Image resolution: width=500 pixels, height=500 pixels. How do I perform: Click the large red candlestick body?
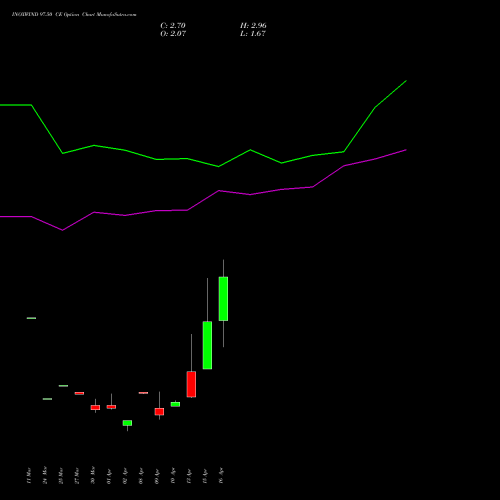point(191,384)
